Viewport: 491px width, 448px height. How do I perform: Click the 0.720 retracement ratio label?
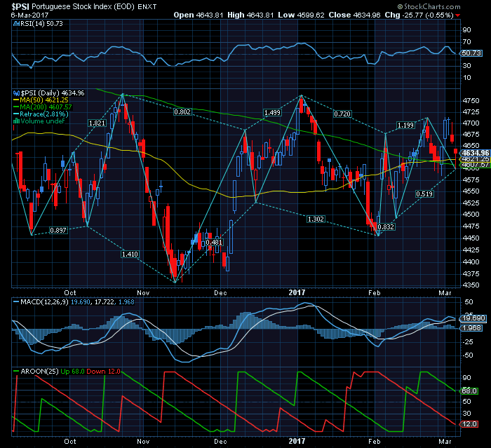coord(342,114)
